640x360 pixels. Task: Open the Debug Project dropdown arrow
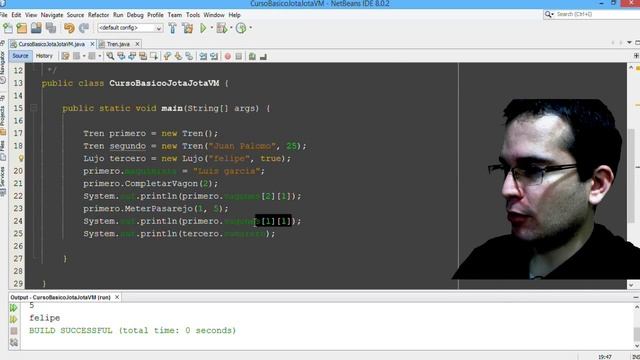231,28
